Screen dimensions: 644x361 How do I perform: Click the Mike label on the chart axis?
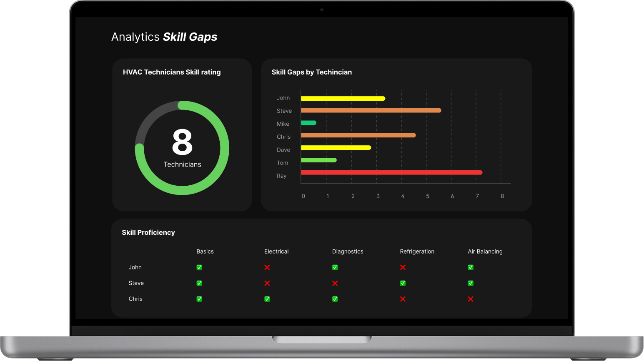tap(283, 124)
